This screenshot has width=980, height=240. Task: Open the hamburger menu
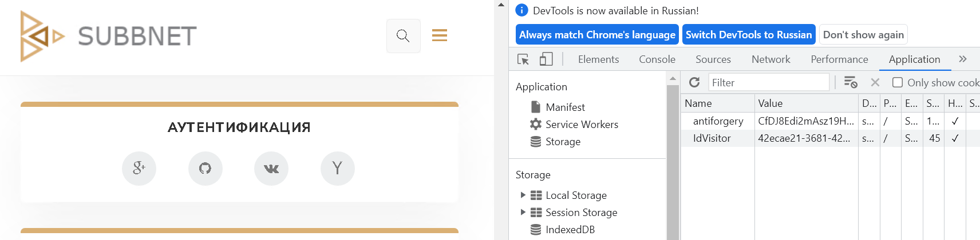pos(439,35)
